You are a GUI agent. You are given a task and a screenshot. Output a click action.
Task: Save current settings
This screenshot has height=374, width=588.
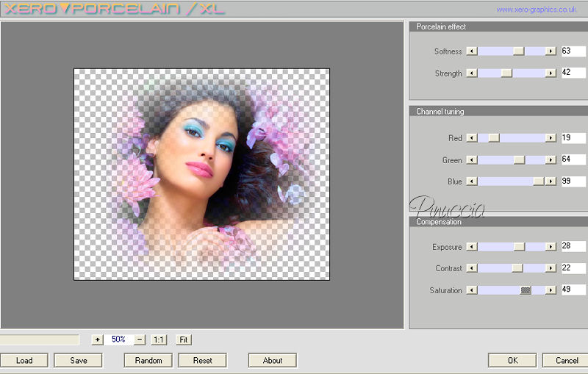tap(78, 361)
